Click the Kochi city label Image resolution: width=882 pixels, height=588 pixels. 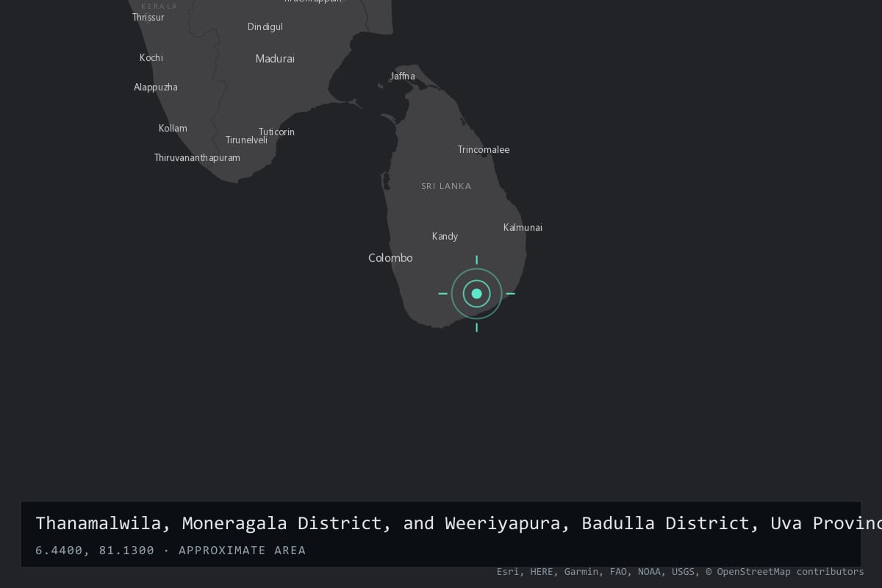(151, 57)
